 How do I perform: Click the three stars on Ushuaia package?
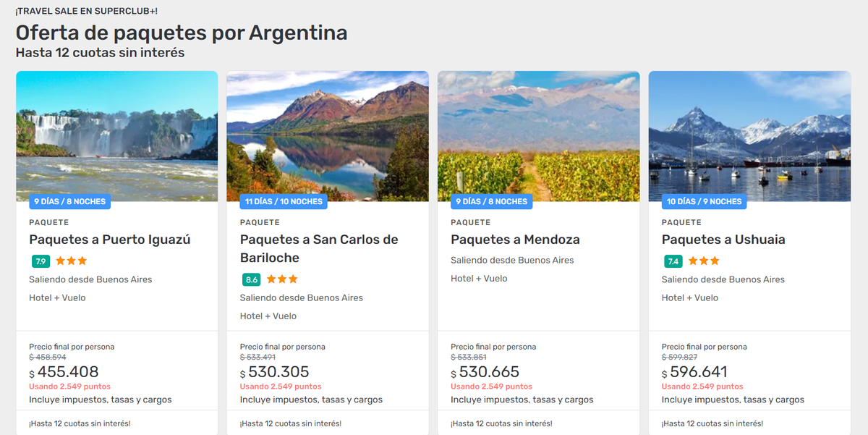coord(704,261)
